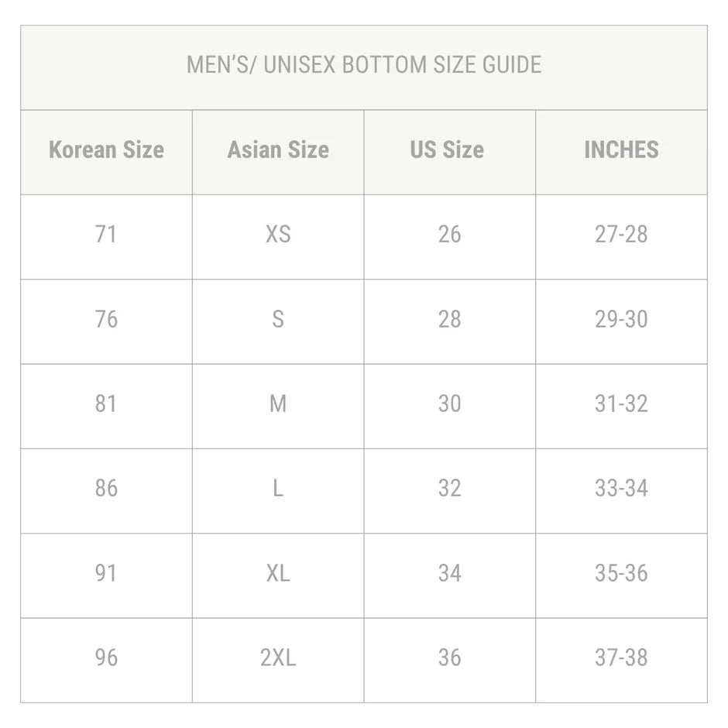Screen dimensions: 728x728
Task: Click US size 30 cell
Action: pyautogui.click(x=449, y=403)
